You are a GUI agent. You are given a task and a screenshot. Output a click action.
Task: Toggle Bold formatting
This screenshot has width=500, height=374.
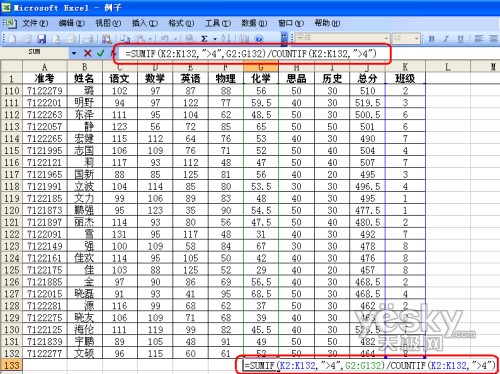[431, 39]
